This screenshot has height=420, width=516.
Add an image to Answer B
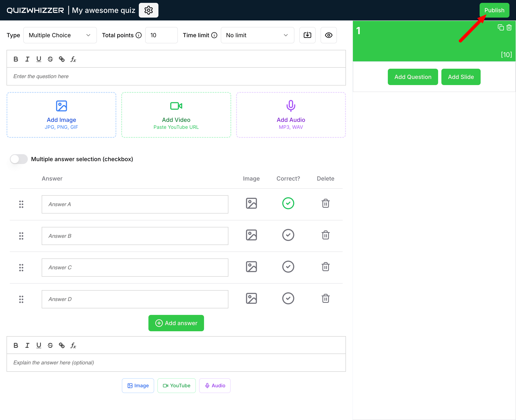click(251, 235)
